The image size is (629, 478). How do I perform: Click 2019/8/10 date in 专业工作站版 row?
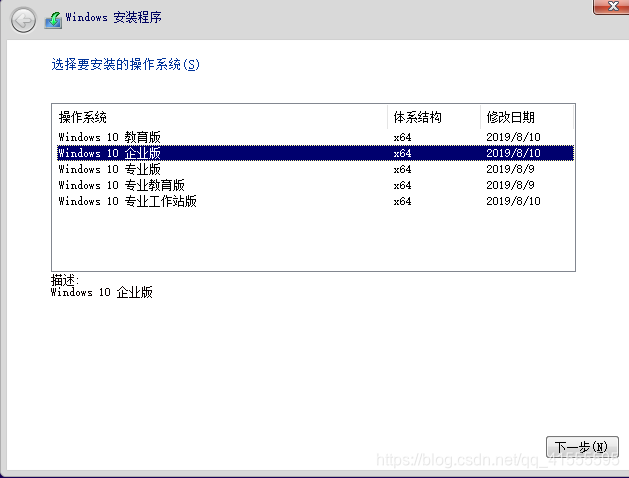(513, 201)
